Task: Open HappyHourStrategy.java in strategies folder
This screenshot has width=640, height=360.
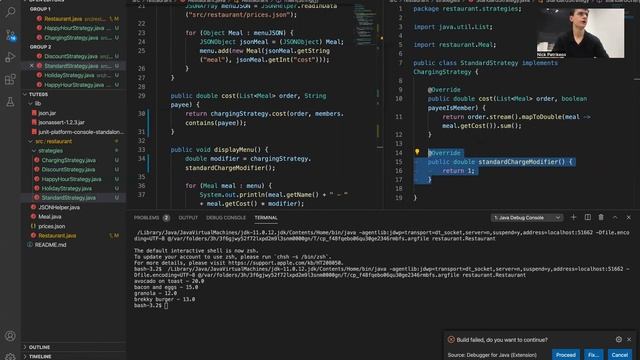Action: 73,179
